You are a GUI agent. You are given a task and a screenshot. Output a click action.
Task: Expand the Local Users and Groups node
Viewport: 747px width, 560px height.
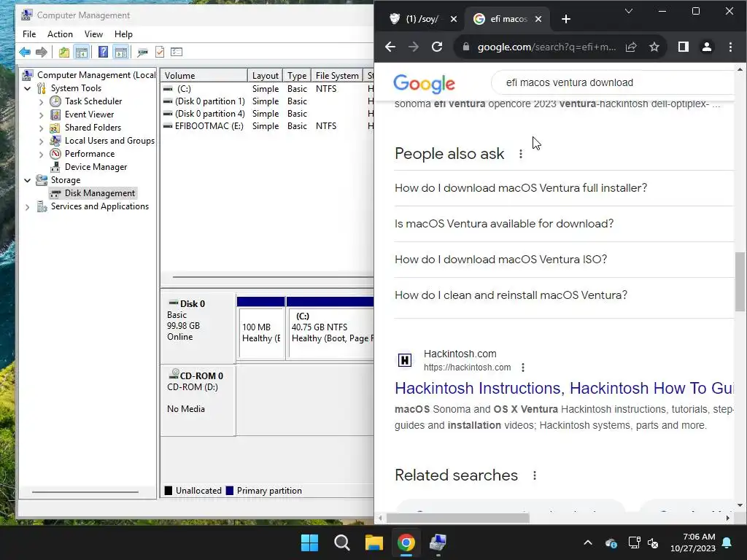pyautogui.click(x=41, y=141)
